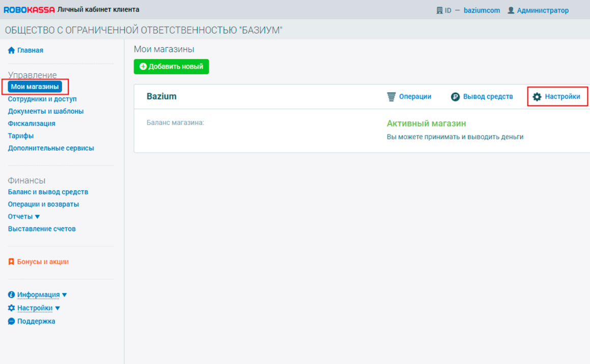Open Баланс и вывод средств
Viewport: 590px width, 364px height.
48,192
